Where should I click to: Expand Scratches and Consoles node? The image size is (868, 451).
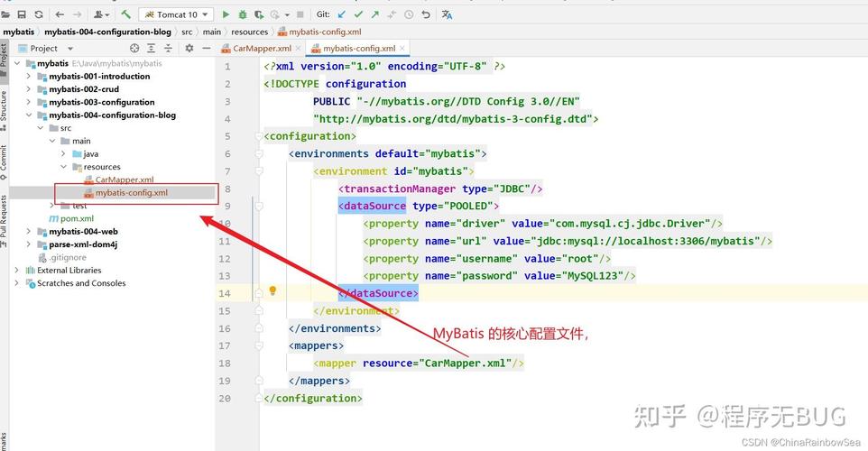tap(16, 282)
